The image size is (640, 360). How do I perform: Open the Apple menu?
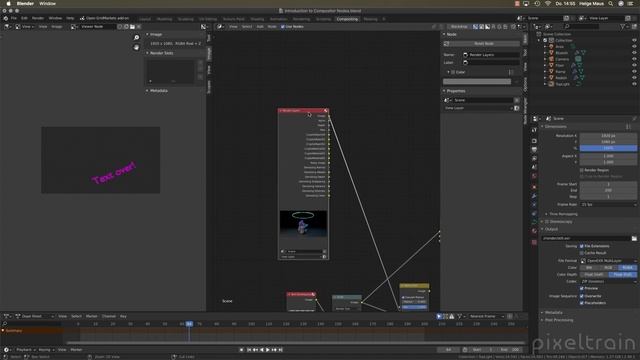coord(8,4)
